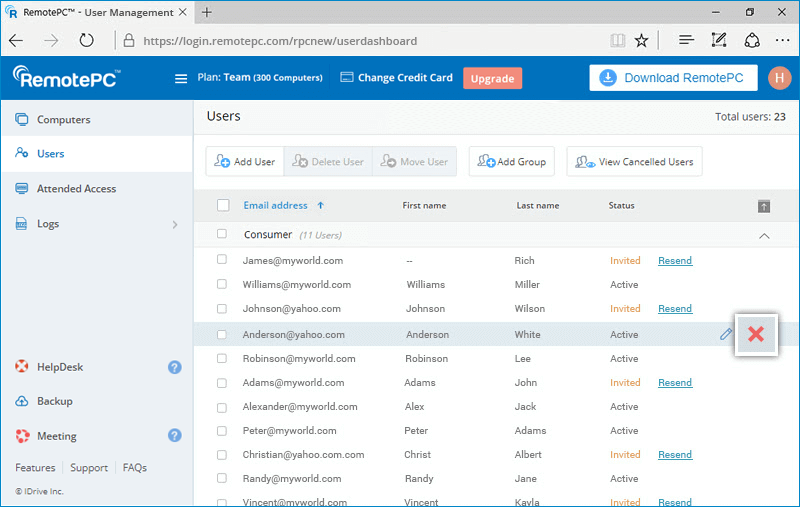Select the Peter@myworld.com checkbox
Viewport: 800px width, 507px height.
tap(221, 431)
